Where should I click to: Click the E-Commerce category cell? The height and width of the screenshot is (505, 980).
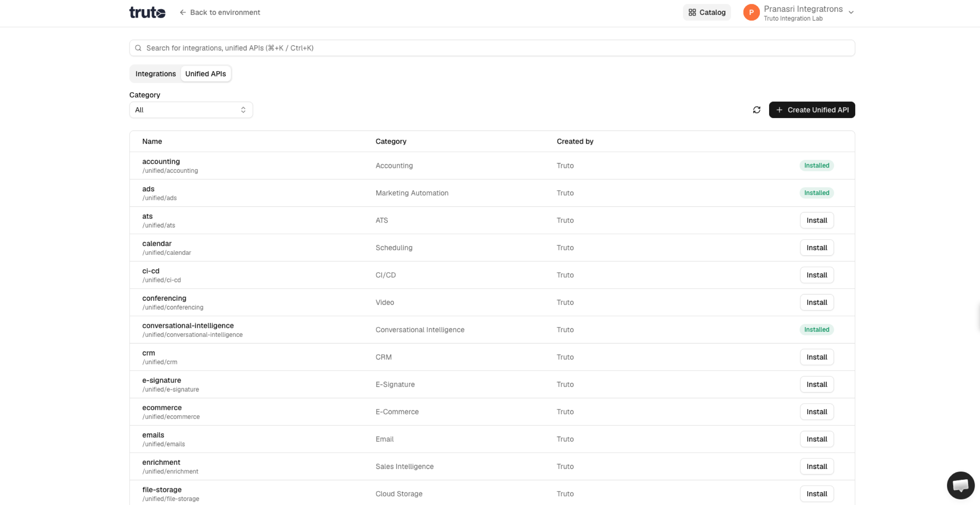[x=397, y=412]
